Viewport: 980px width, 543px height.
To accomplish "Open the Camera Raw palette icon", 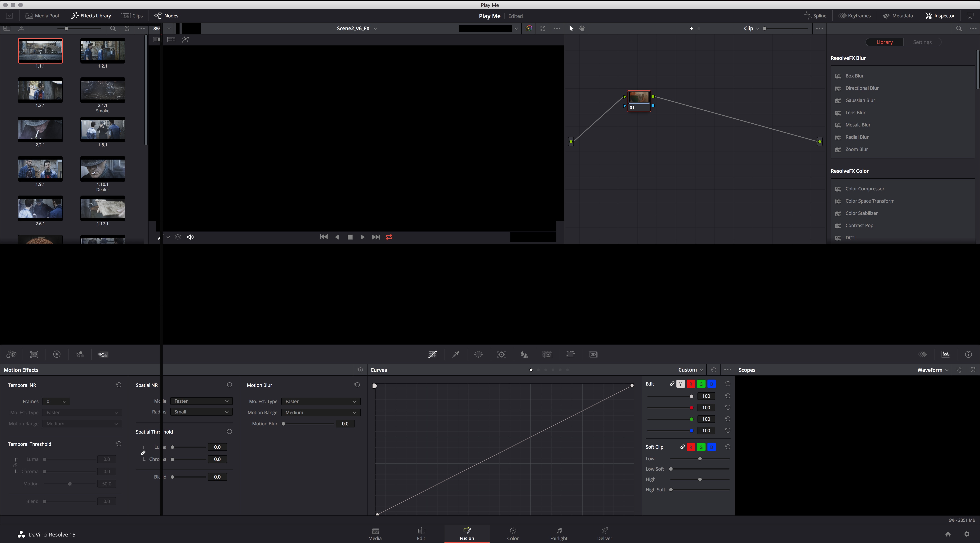I will [x=11, y=354].
